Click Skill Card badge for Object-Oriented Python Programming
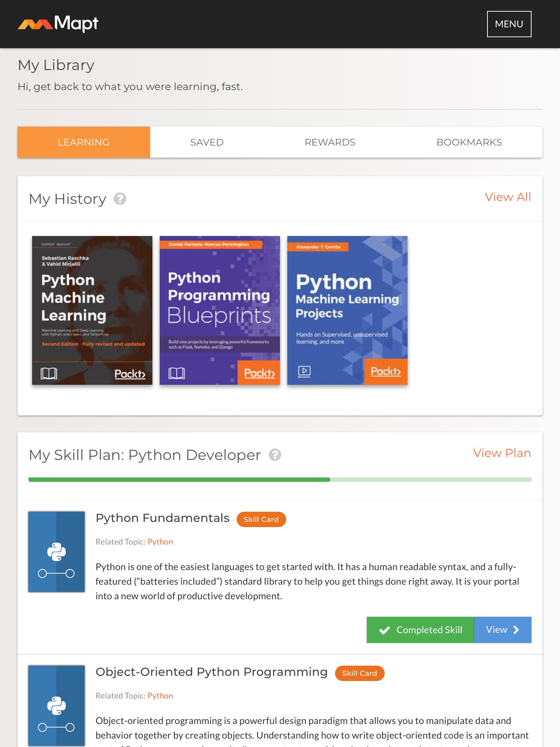This screenshot has height=747, width=560. coord(359,673)
